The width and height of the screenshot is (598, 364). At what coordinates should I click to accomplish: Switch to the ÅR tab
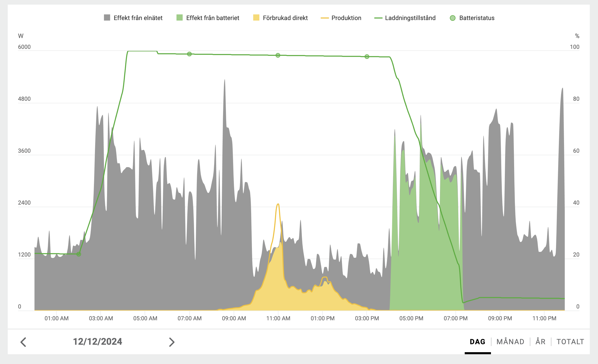click(x=540, y=342)
